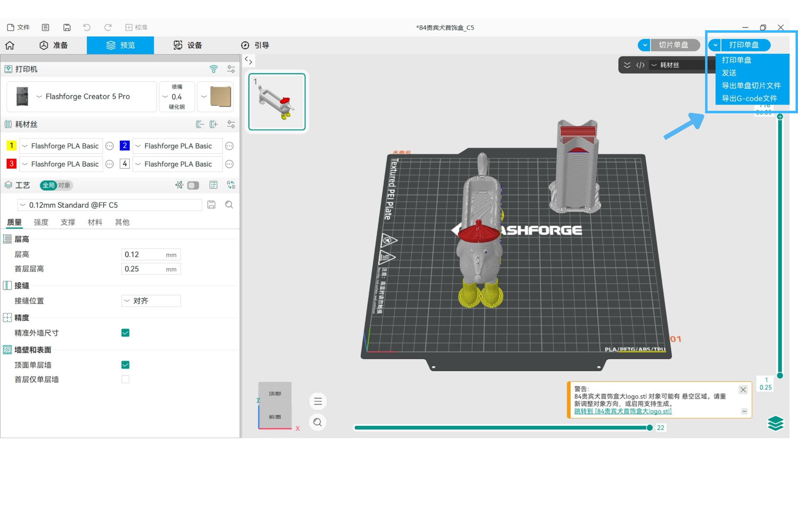This screenshot has height=532, width=798.
Task: Select 导出G-code文件 menu entry
Action: [x=749, y=99]
